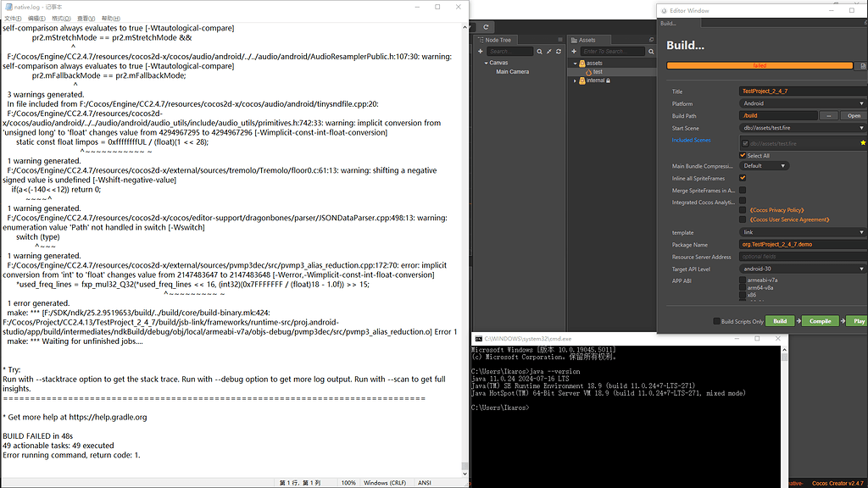The height and width of the screenshot is (488, 868).
Task: Click the assets folder icon
Action: pyautogui.click(x=582, y=63)
